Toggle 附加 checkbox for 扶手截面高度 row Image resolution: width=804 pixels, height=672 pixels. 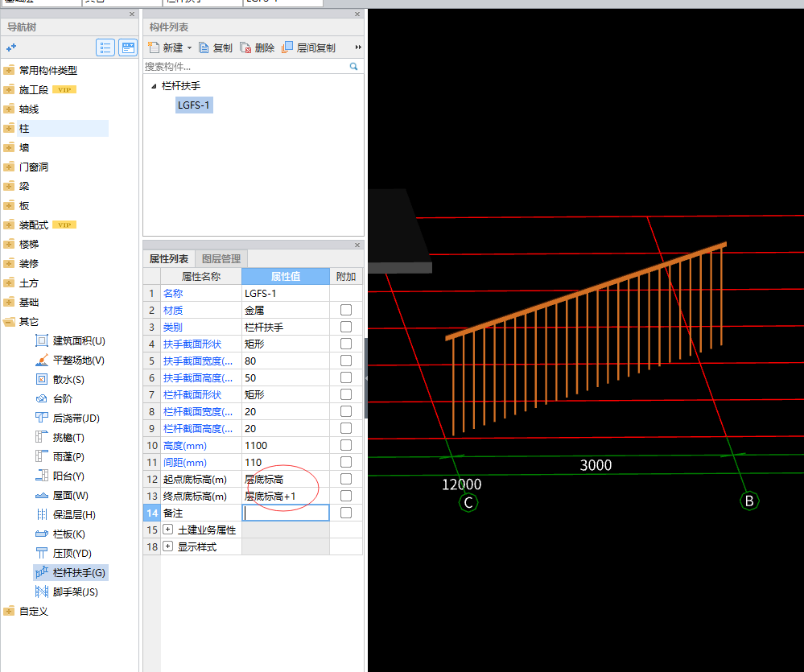tap(346, 377)
